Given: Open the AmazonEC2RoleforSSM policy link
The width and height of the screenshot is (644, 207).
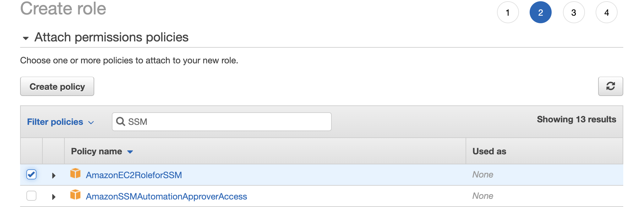Looking at the screenshot, I should point(134,175).
